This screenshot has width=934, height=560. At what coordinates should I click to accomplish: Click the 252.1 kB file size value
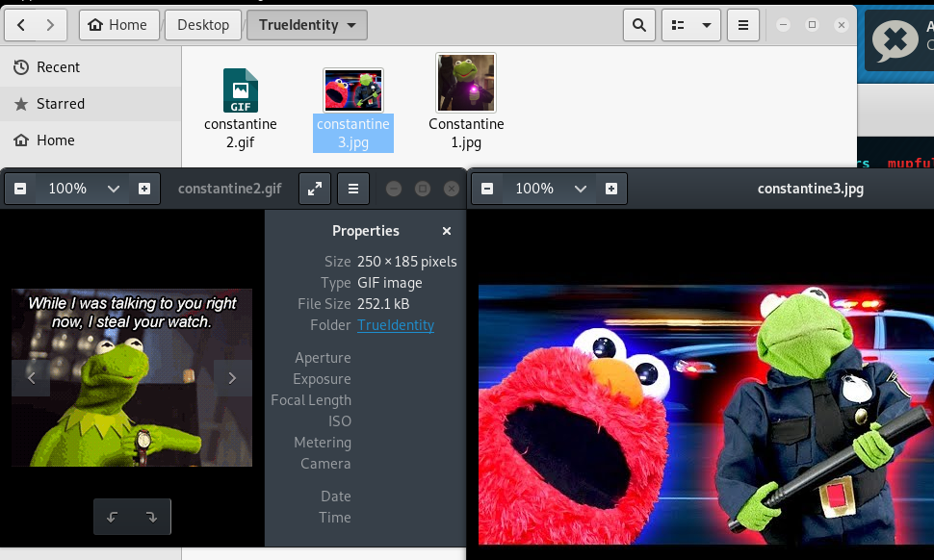tap(383, 304)
